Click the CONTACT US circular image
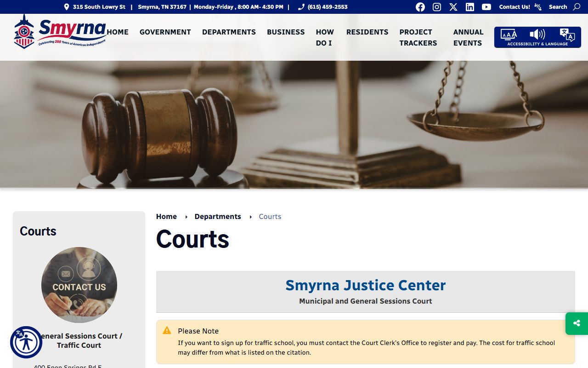 pos(79,285)
